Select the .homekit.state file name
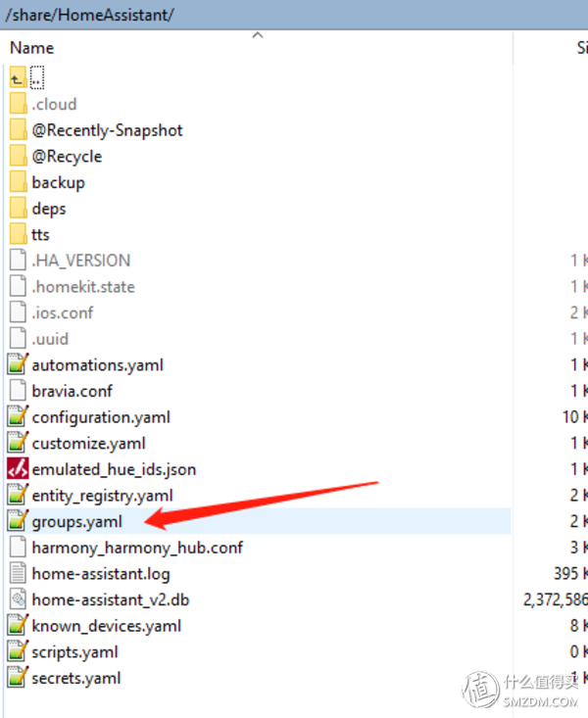 (x=83, y=287)
